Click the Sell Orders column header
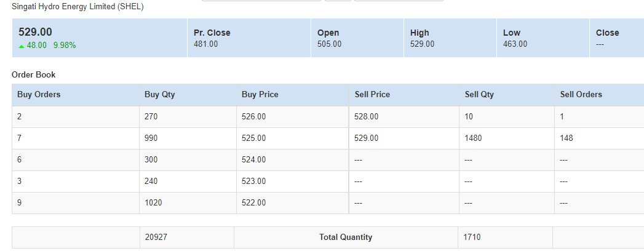Viewport: 644px width, 251px height. coord(581,95)
